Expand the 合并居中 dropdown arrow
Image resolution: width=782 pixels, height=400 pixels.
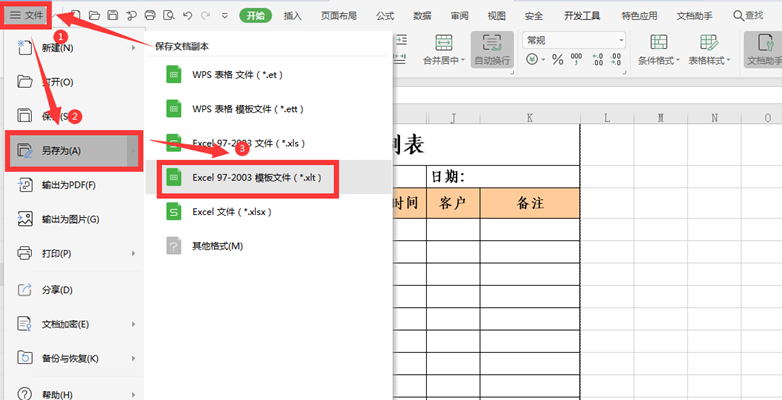[x=463, y=60]
